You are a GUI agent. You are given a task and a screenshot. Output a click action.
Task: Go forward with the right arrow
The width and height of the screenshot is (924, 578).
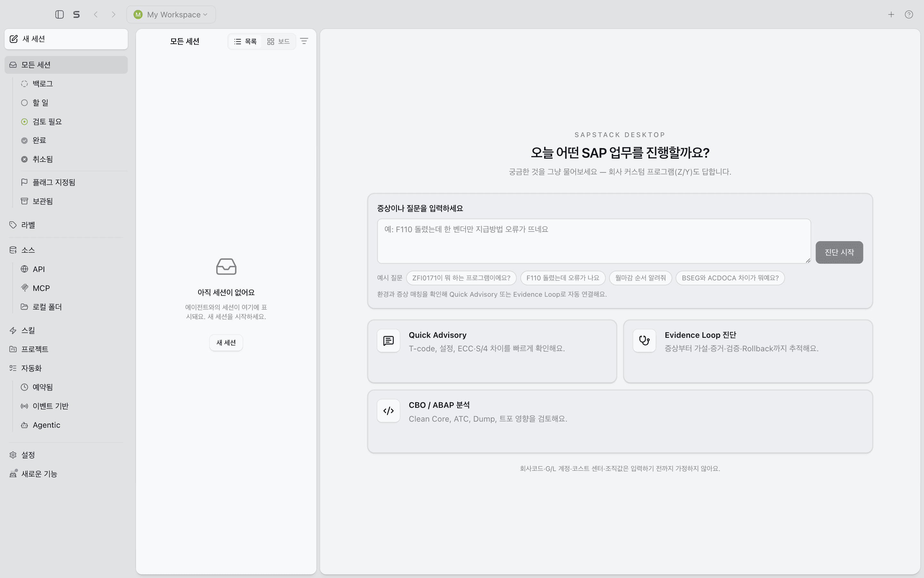pos(113,14)
